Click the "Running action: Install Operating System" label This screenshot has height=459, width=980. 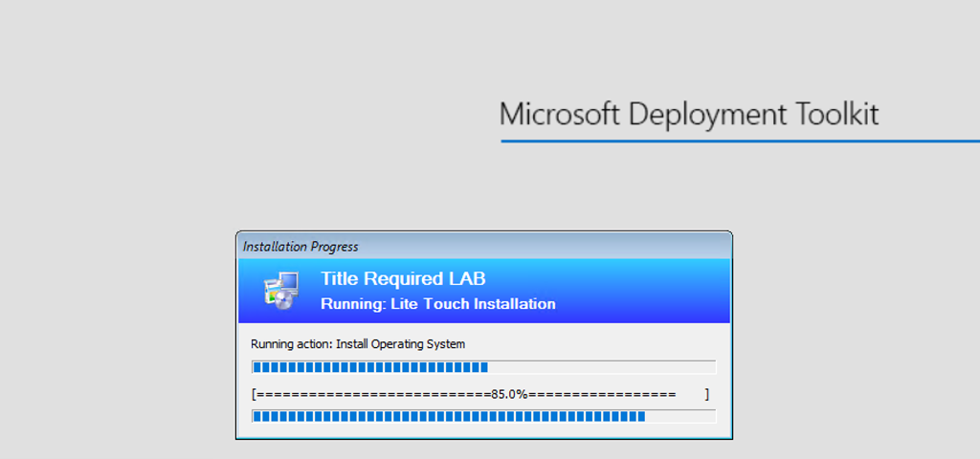(358, 344)
